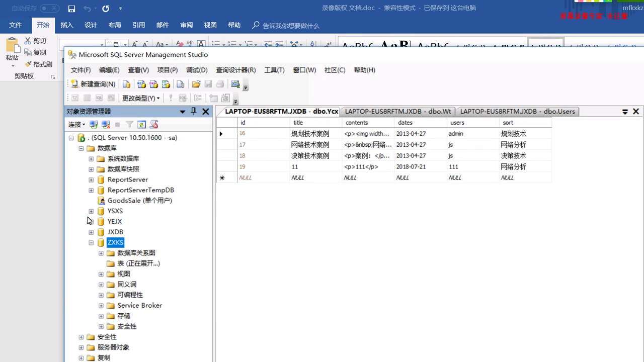The height and width of the screenshot is (362, 644).
Task: Open the 查询设计器(R) menu
Action: pos(235,70)
